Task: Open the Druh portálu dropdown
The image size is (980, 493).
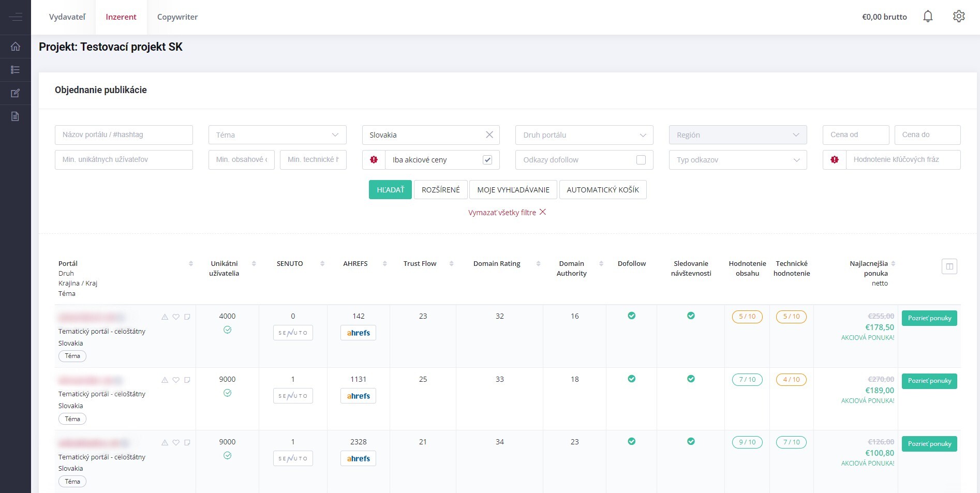Action: [x=584, y=135]
